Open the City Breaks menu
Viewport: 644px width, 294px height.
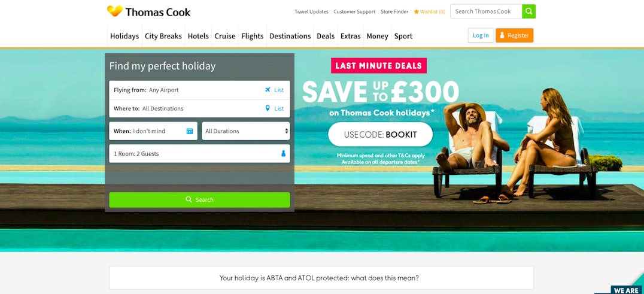163,36
